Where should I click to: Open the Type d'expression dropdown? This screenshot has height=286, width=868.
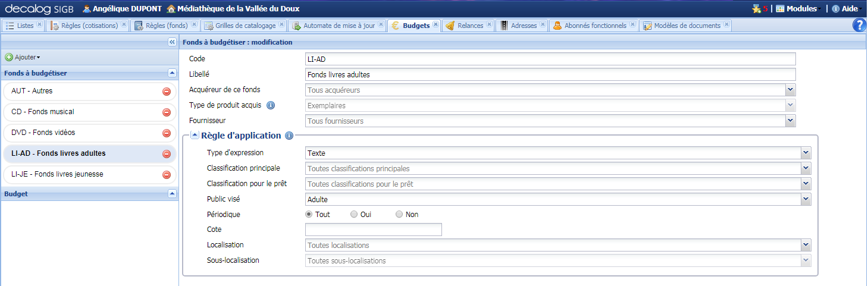pos(806,153)
